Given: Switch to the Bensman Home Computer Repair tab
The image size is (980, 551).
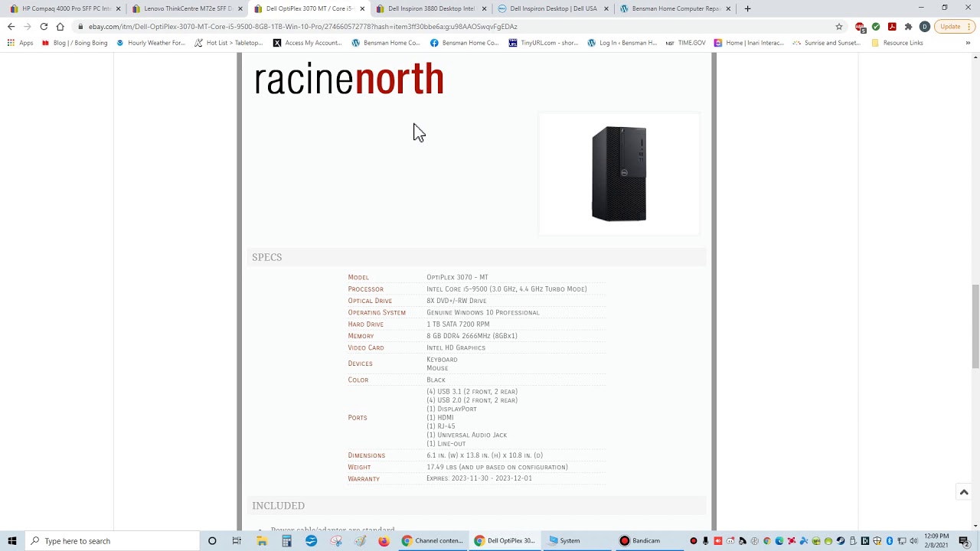Looking at the screenshot, I should coord(675,8).
